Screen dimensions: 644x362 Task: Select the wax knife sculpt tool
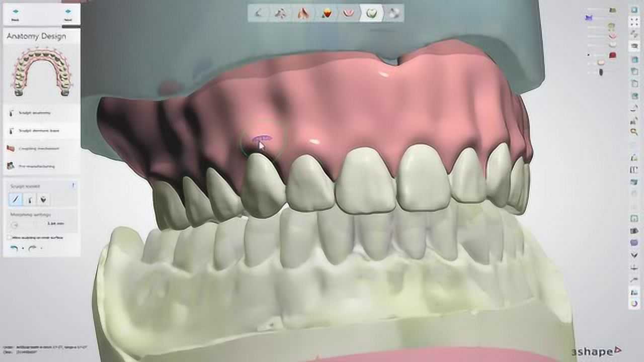(16, 198)
